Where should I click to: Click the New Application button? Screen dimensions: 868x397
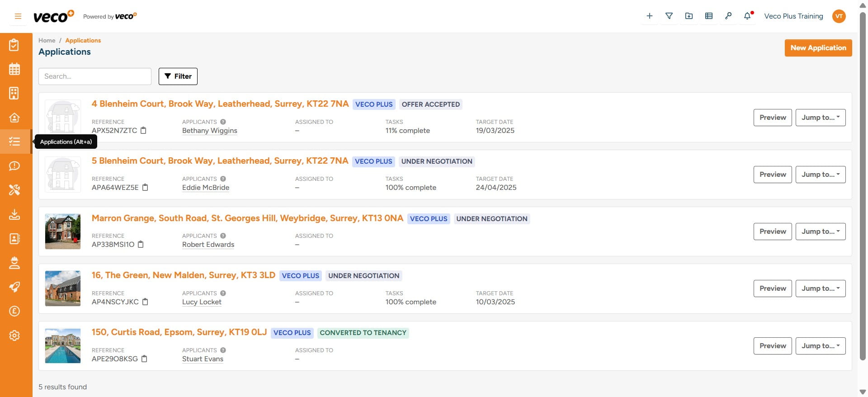pos(818,48)
